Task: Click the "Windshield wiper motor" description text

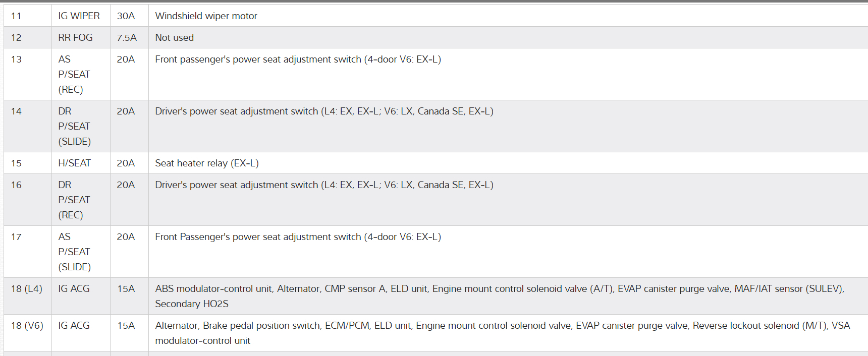Action: pyautogui.click(x=206, y=16)
